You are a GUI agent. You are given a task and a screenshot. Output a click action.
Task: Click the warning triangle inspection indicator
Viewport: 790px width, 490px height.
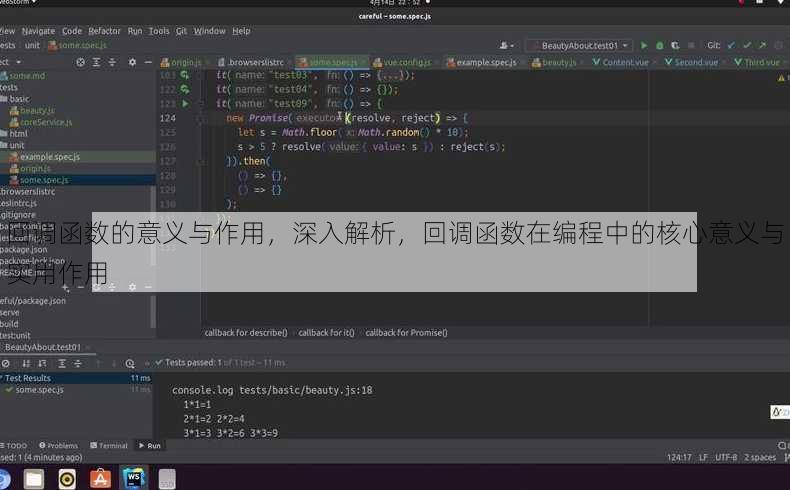tap(781, 78)
